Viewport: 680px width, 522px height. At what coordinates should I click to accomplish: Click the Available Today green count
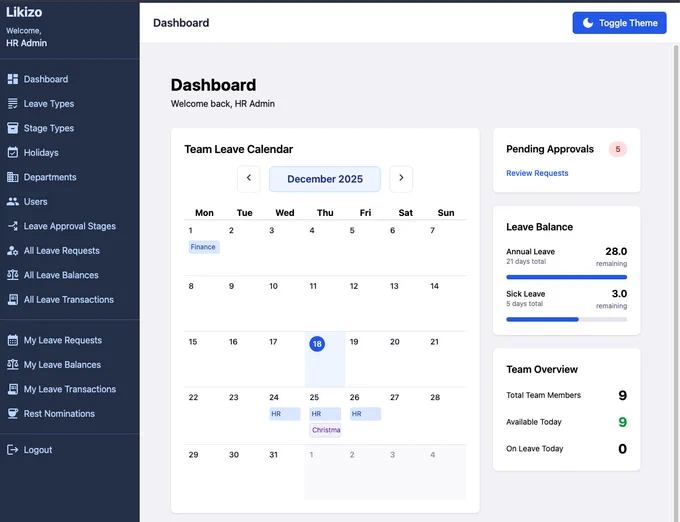coord(622,422)
